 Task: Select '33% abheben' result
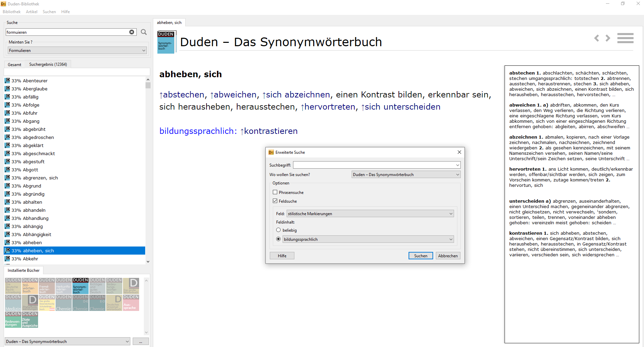click(74, 242)
